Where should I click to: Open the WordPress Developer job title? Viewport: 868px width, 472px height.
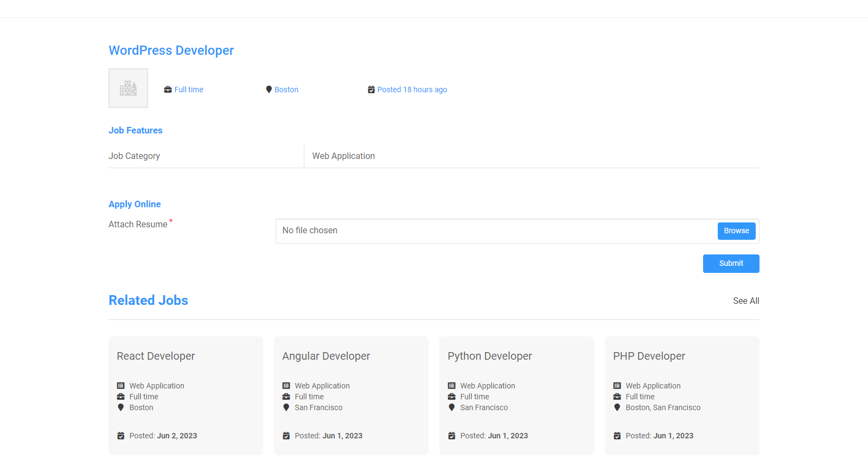[x=171, y=50]
